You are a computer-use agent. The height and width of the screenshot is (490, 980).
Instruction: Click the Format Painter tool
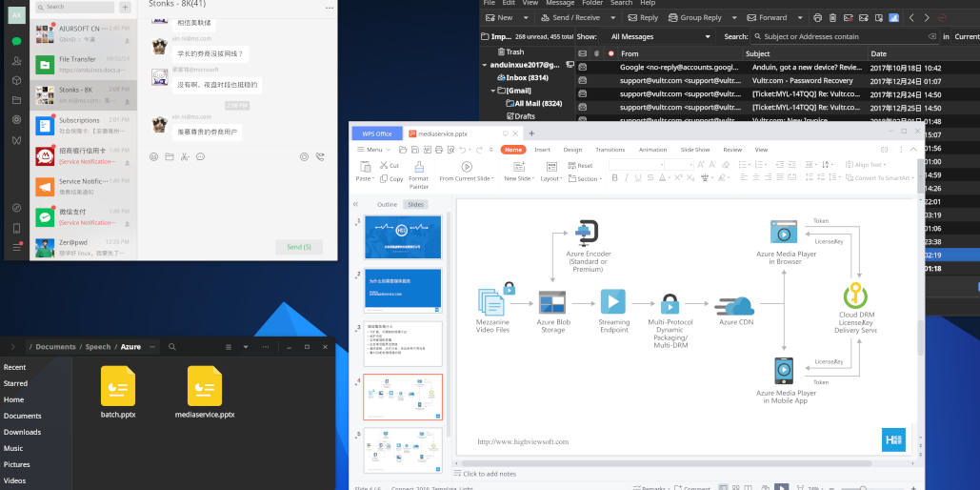(x=418, y=172)
